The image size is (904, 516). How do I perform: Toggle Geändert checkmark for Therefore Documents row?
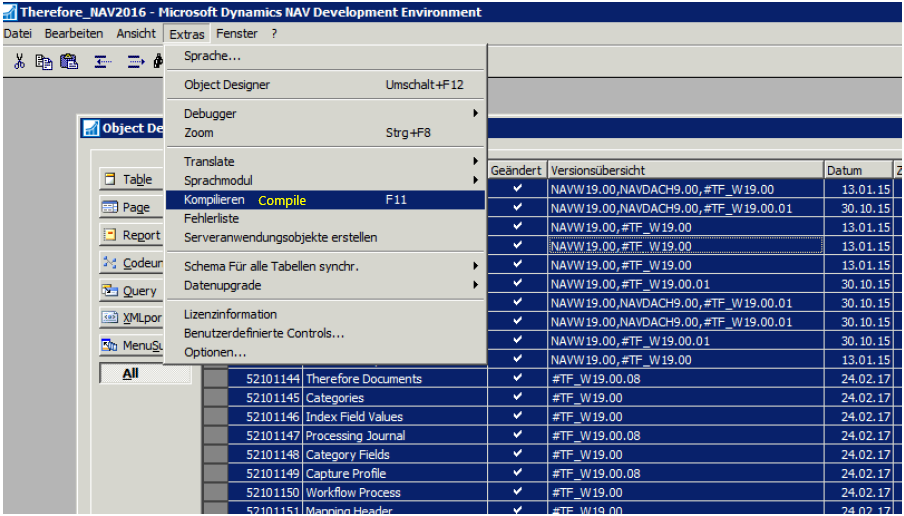pos(517,379)
